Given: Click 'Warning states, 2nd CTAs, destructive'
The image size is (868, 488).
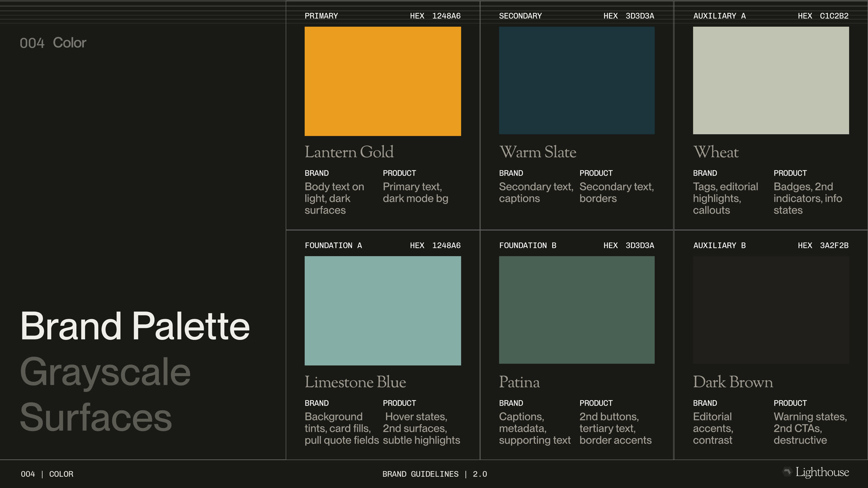Looking at the screenshot, I should 810,428.
